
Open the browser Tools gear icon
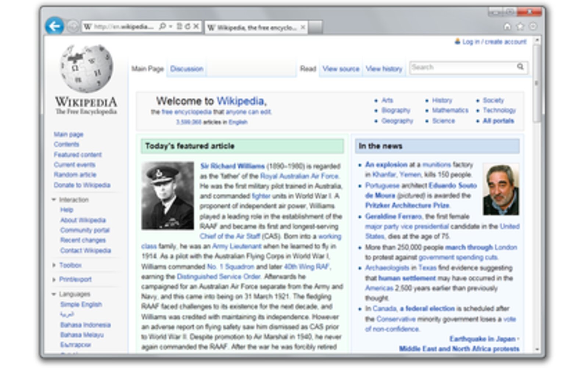click(x=533, y=26)
